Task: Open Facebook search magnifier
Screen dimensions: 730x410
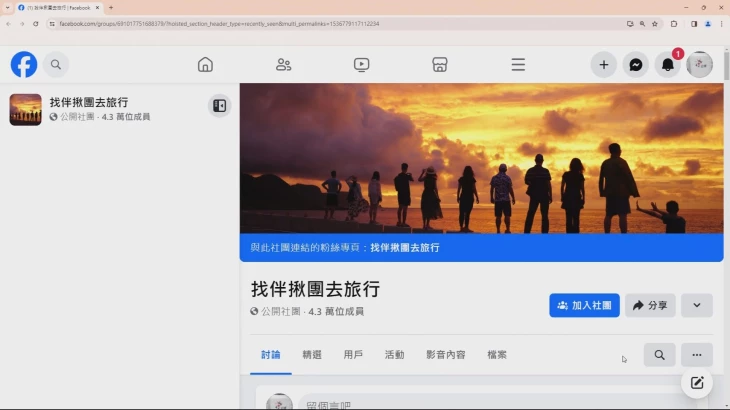Action: [56, 64]
